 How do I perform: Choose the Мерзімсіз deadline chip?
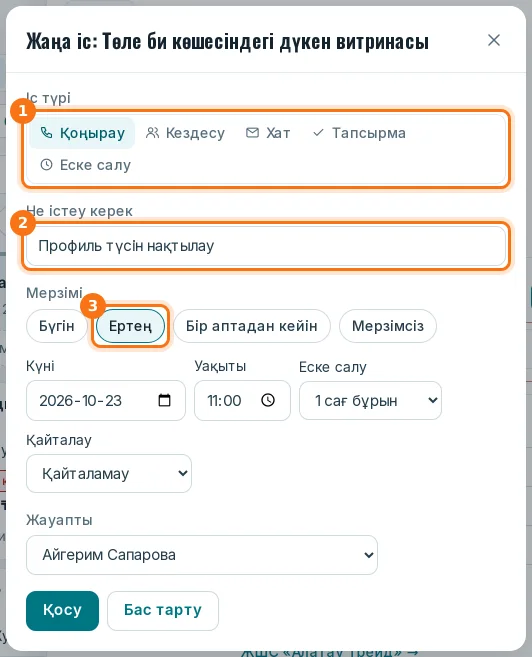pyautogui.click(x=388, y=326)
